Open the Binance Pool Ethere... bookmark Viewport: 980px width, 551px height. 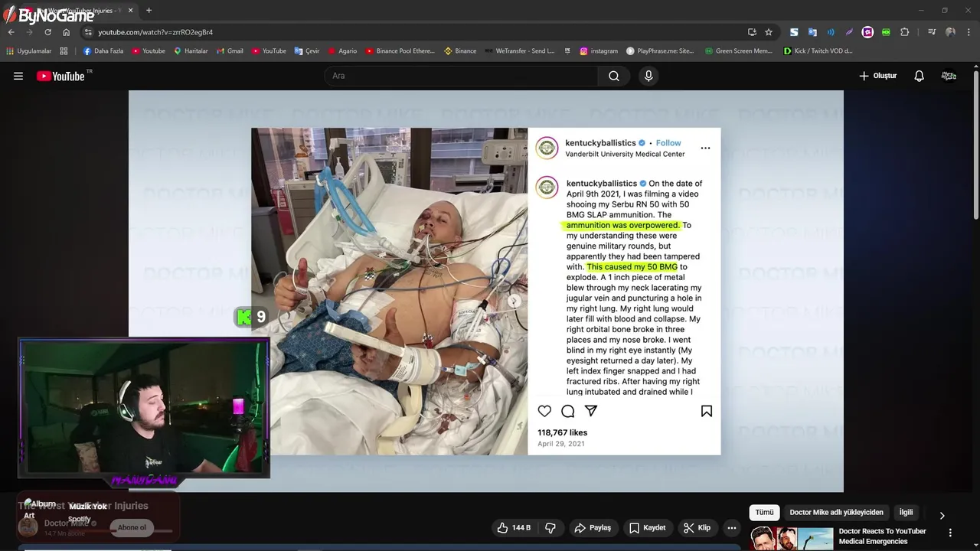click(400, 51)
